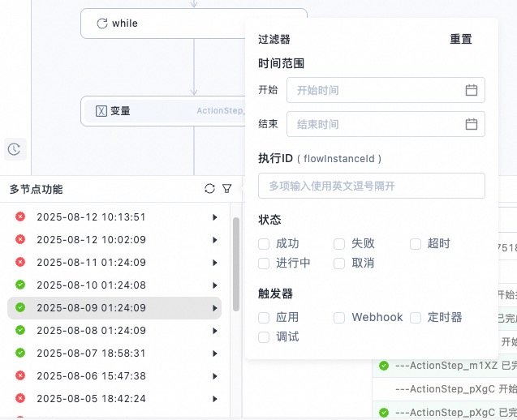The height and width of the screenshot is (420, 517).
Task: Click success status icon for 2025-08-08 01:24:09
Action: pos(20,330)
